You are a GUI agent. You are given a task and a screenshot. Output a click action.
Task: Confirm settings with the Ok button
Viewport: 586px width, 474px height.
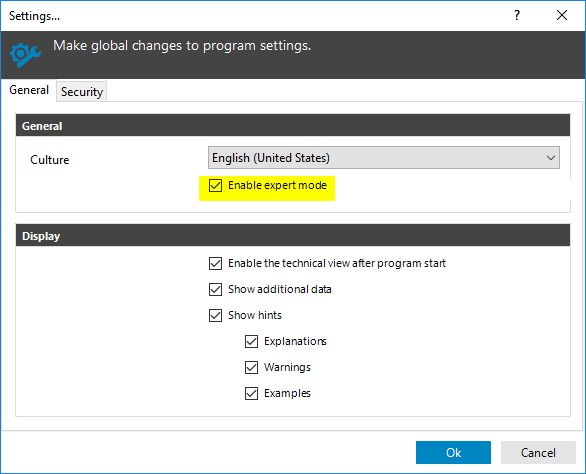click(x=453, y=453)
